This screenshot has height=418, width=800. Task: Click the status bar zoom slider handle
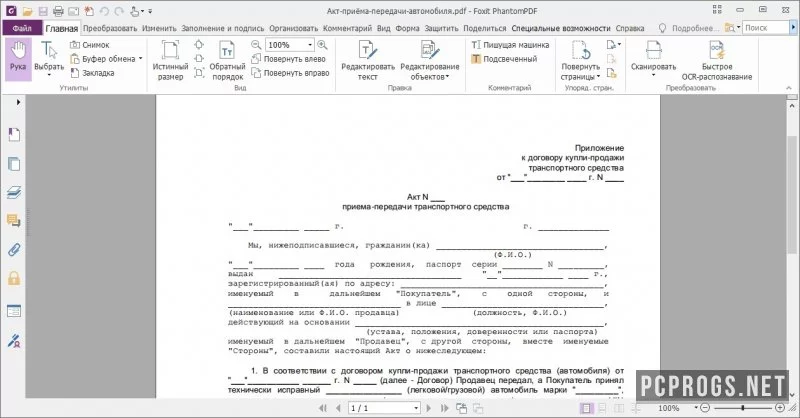coord(743,408)
